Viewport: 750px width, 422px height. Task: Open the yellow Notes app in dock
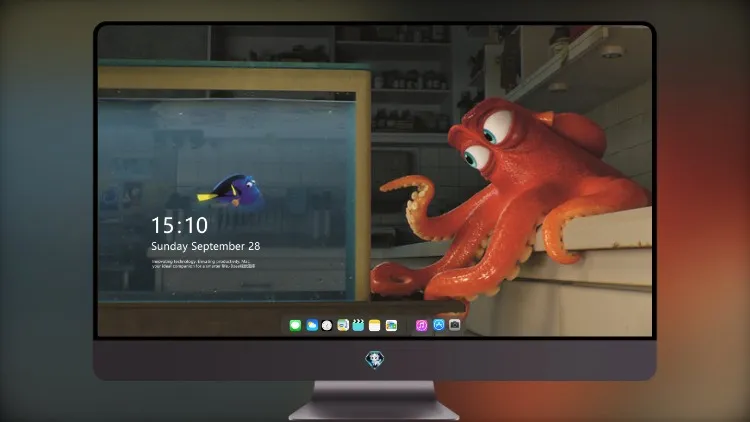(x=375, y=325)
